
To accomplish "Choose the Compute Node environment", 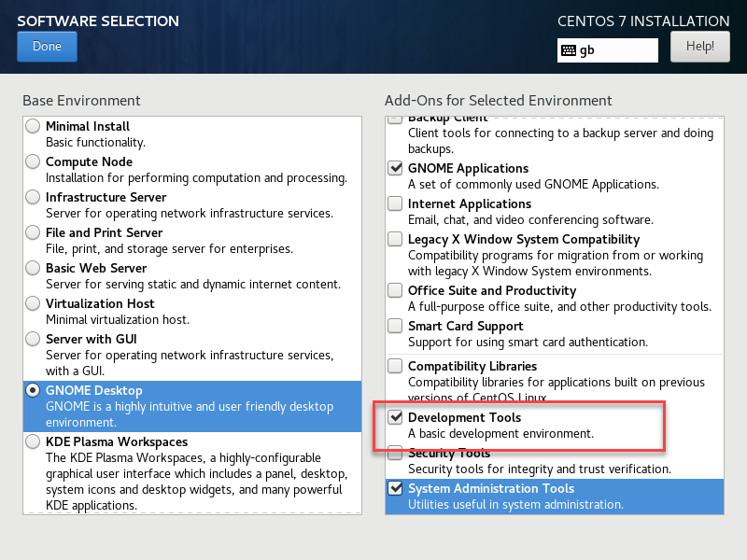I will click(x=34, y=161).
